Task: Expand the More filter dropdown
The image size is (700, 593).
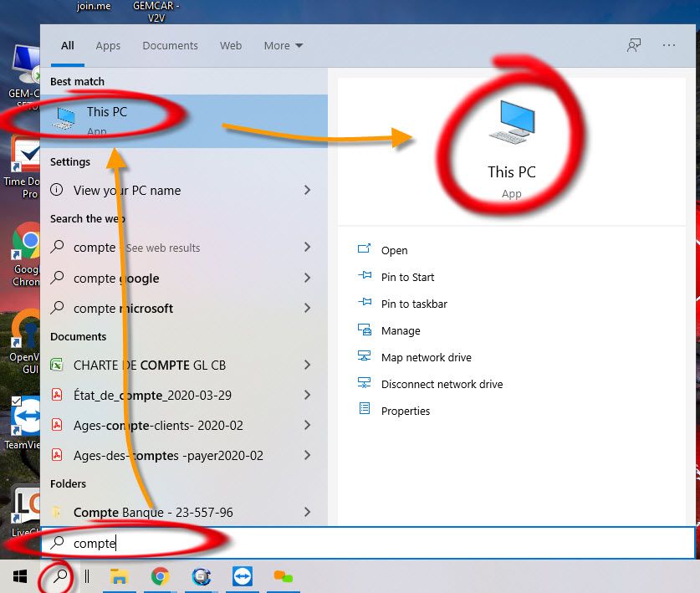Action: (x=283, y=46)
